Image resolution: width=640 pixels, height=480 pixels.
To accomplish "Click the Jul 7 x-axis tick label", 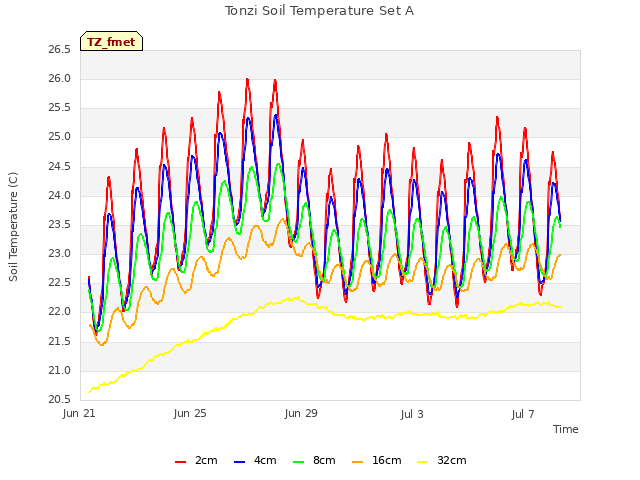I will (x=523, y=414).
